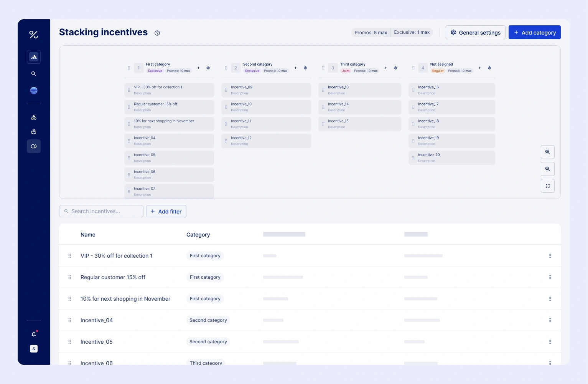Click the Promos: 5 max tab
Screen dimensions: 588x384
[x=371, y=32]
